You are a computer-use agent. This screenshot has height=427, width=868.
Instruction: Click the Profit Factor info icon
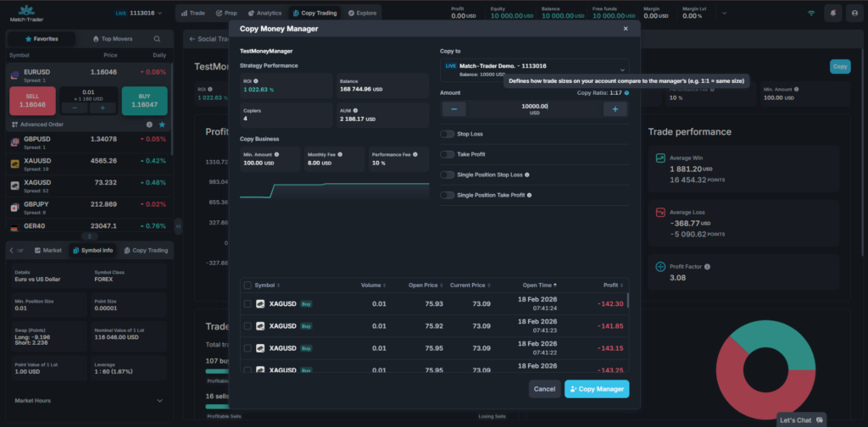pos(708,267)
